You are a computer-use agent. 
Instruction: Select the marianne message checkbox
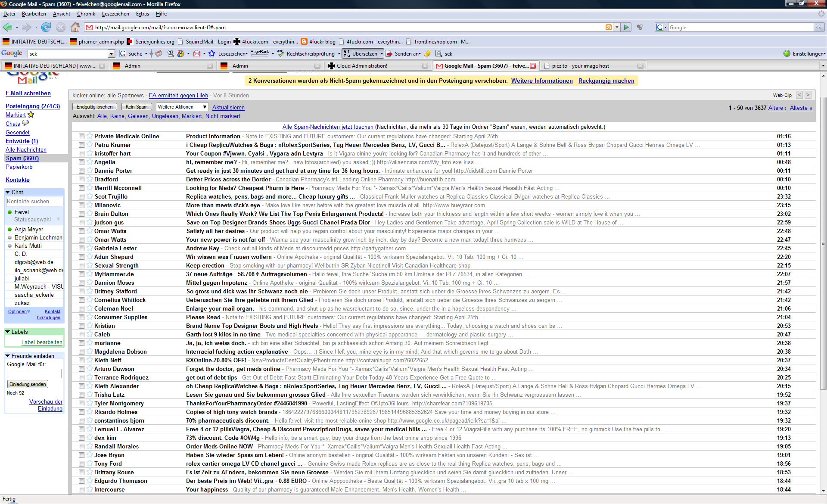click(81, 343)
